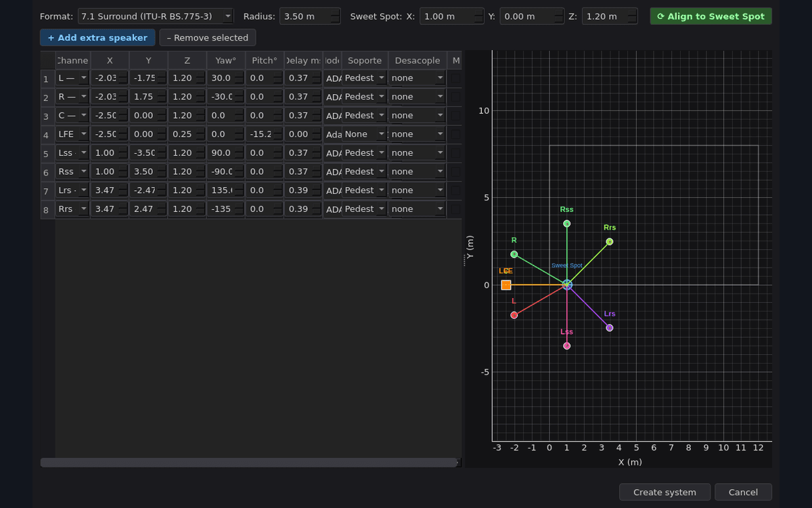Toggle the M checkbox for LFE row
Viewport: 812px width, 508px height.
(455, 135)
